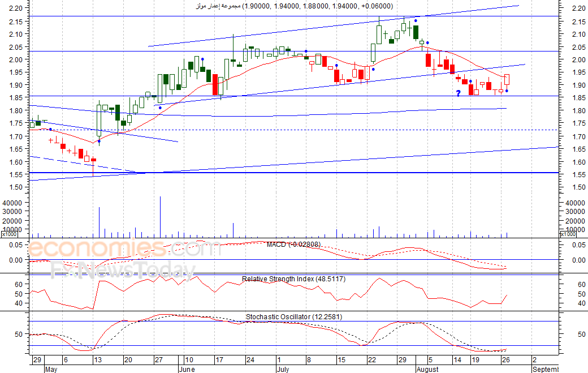Click 2.05 on left price axis
The image size is (588, 373).
click(16, 48)
